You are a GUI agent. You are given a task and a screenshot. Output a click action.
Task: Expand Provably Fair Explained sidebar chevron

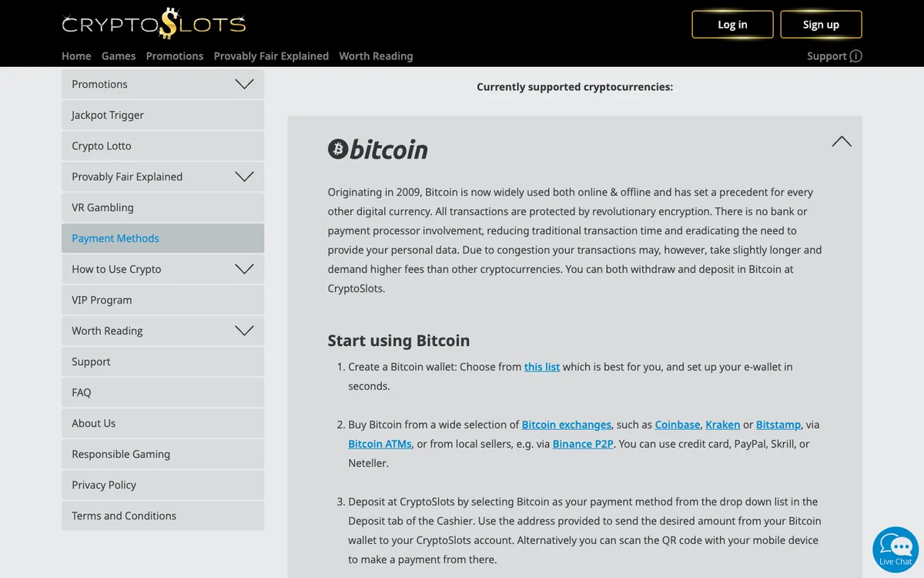pos(244,176)
